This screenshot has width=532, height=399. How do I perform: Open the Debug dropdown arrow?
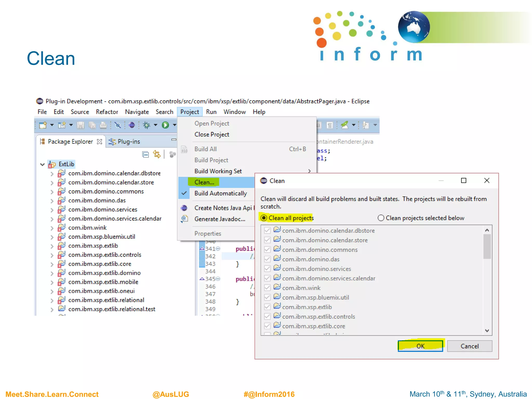(156, 125)
